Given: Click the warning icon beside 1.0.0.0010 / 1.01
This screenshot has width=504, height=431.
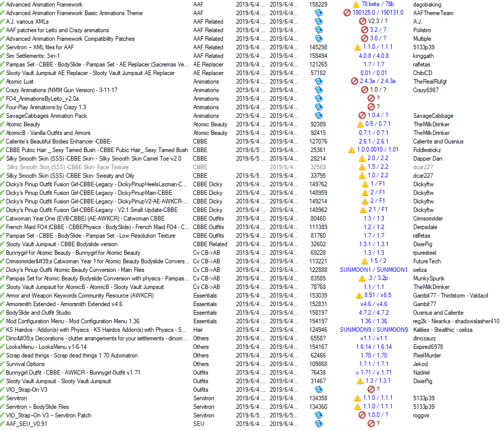Looking at the screenshot, I should pos(351,150).
